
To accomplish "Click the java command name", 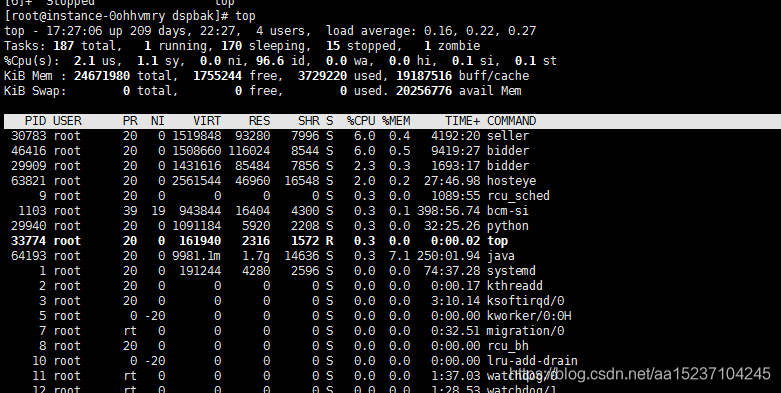I will [501, 256].
